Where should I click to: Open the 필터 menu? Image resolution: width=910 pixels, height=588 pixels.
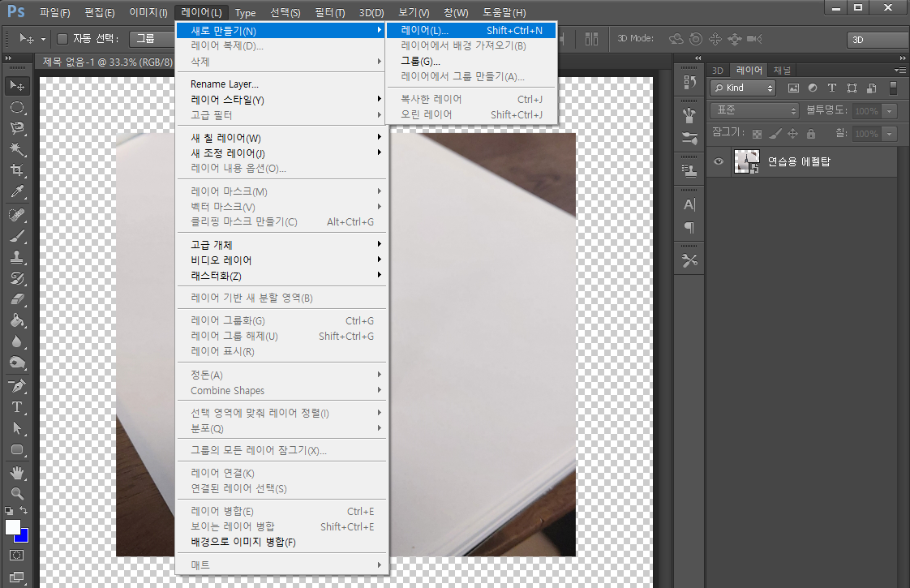point(329,12)
